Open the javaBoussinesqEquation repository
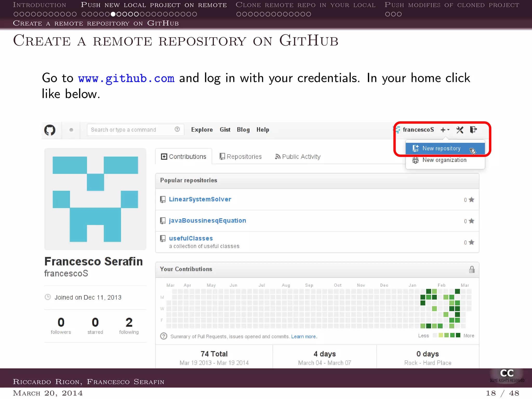Viewport: 532px width, 399px height. 207,221
